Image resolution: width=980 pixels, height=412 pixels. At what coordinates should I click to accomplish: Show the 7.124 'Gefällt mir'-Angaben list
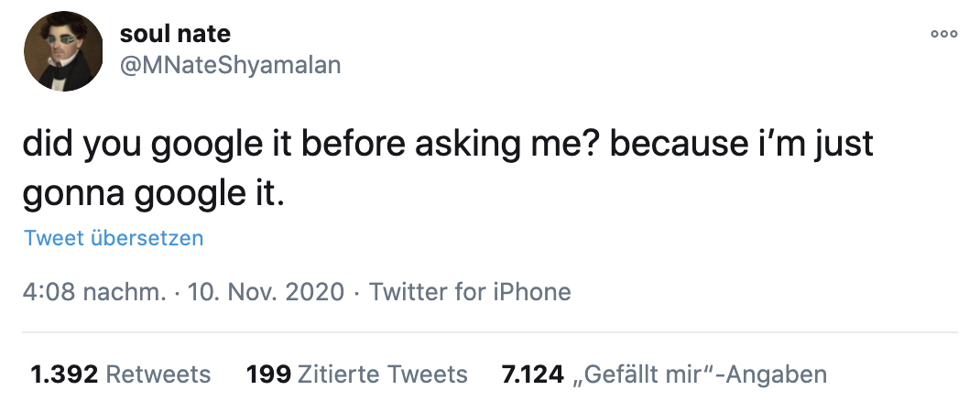click(664, 374)
